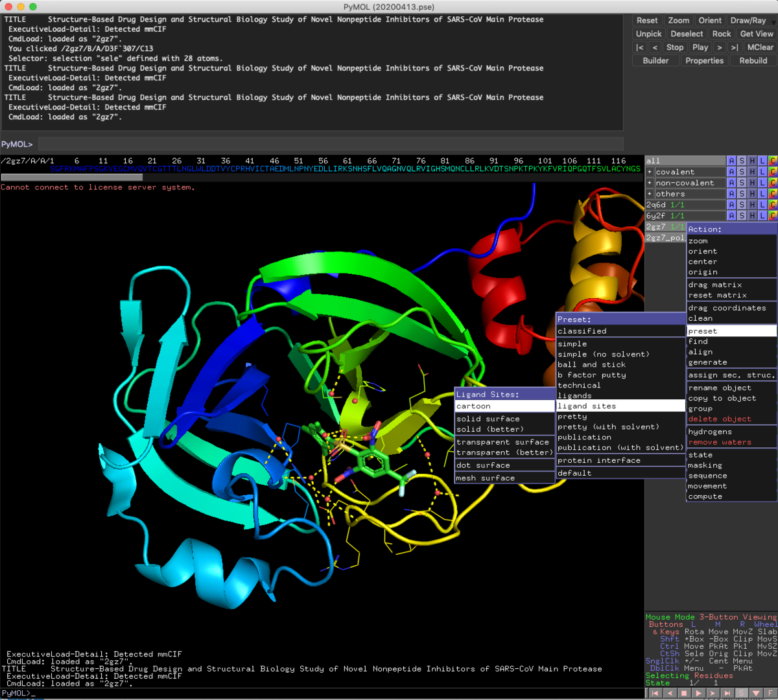Choose remove waters in Action menu
The width and height of the screenshot is (778, 700).
(731, 442)
